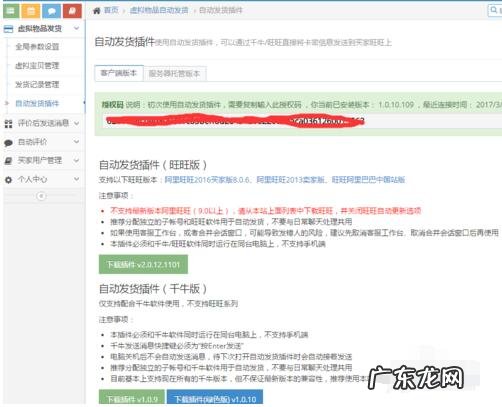Screen dimensions: 502x407
Task: Click 仅支持配合千牛软件使用 description text
Action: 168,304
